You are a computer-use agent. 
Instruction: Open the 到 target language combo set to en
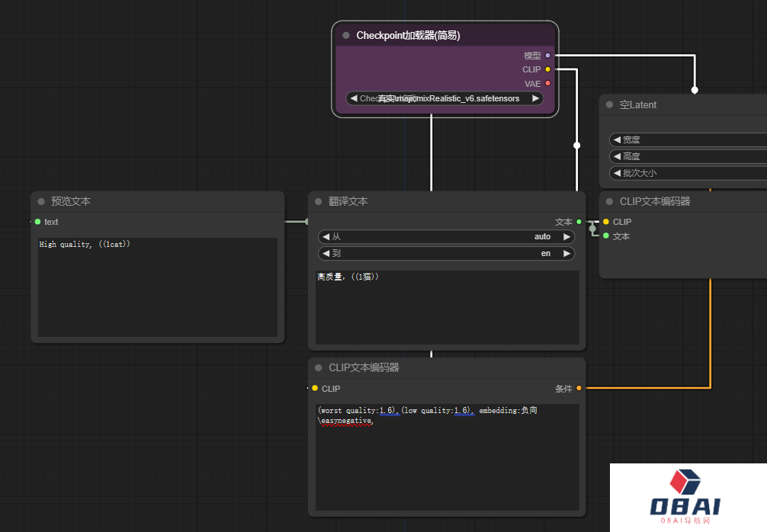pyautogui.click(x=446, y=253)
